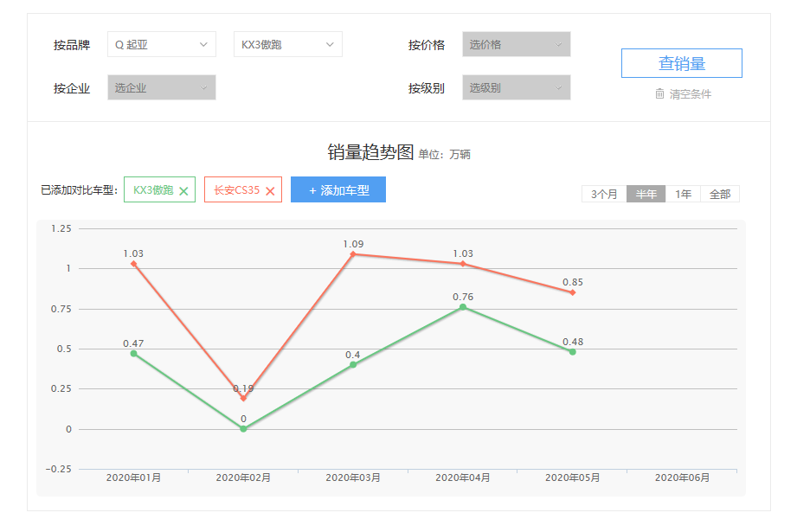Open the 选企业 company dropdown
797x532 pixels.
161,87
